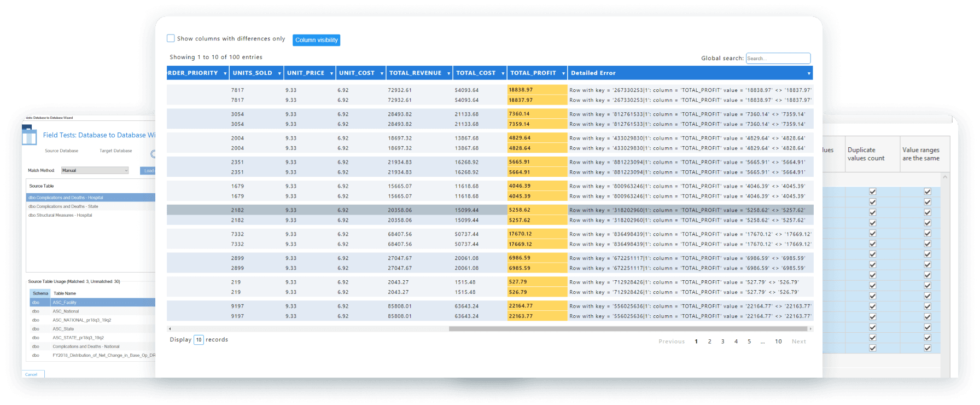Image resolution: width=980 pixels, height=405 pixels.
Task: Click the scroll-up arrow in the right window
Action: (945, 177)
